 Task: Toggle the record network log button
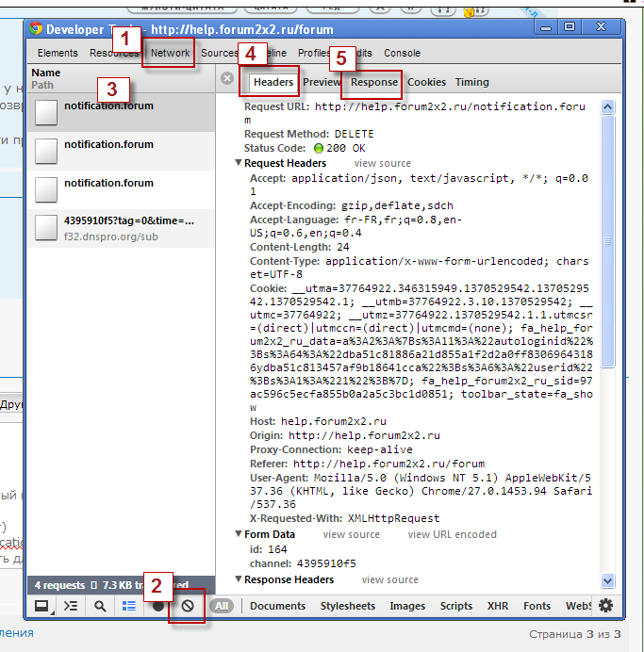(x=158, y=606)
